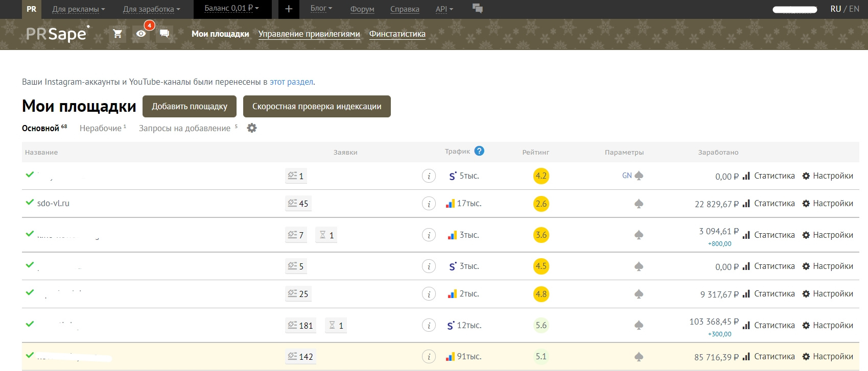Click the spade icon next to GN
Viewport: 868px width, 371px height.
[639, 176]
